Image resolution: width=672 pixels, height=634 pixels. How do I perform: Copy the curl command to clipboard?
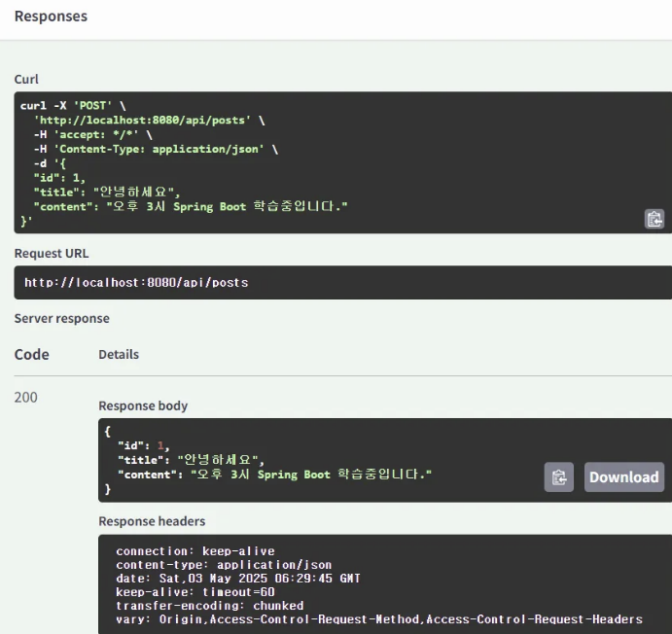pyautogui.click(x=654, y=220)
